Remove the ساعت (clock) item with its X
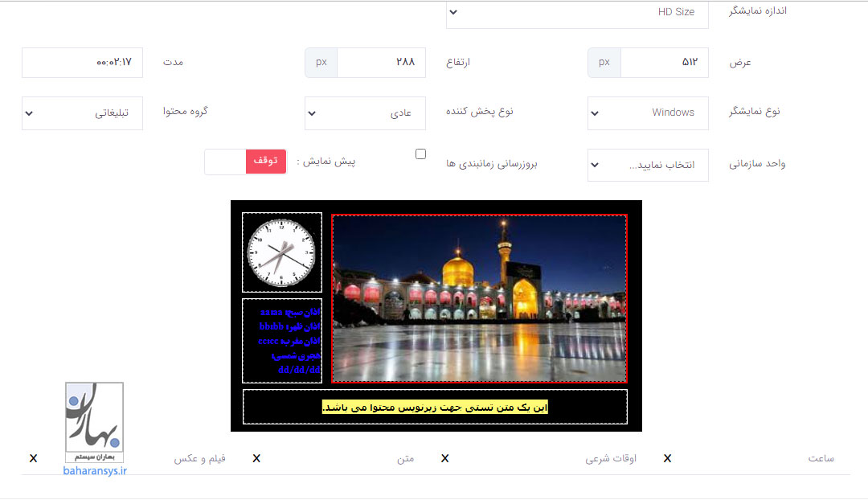This screenshot has height=500, width=868. (x=667, y=458)
